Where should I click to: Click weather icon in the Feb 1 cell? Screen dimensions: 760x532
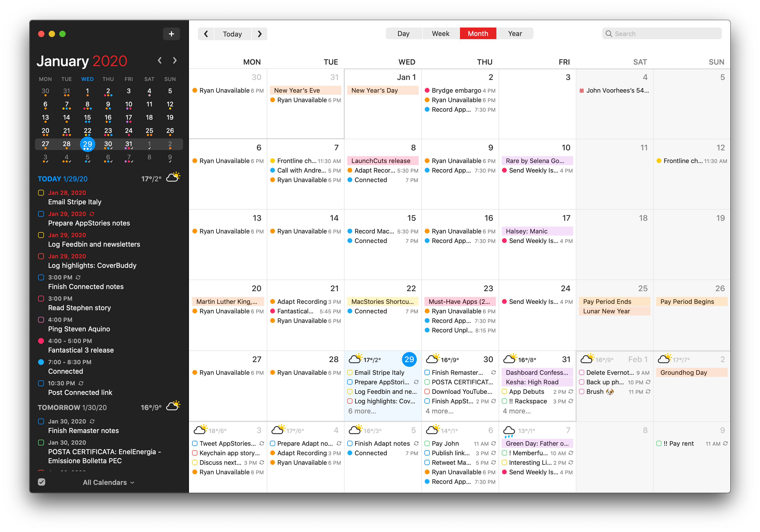[587, 359]
